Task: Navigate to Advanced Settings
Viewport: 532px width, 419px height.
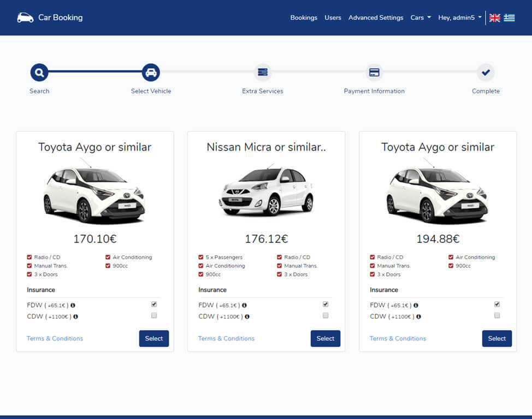Action: click(376, 17)
